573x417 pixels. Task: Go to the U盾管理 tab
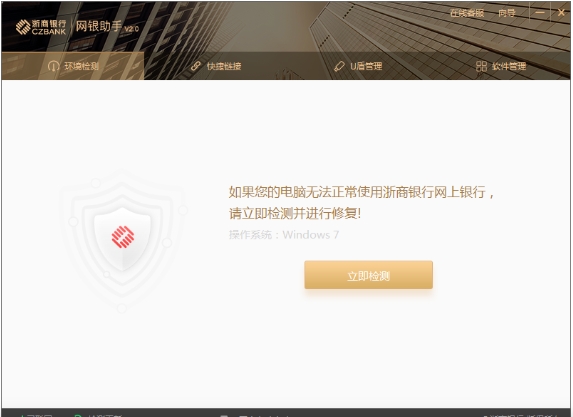[x=358, y=66]
